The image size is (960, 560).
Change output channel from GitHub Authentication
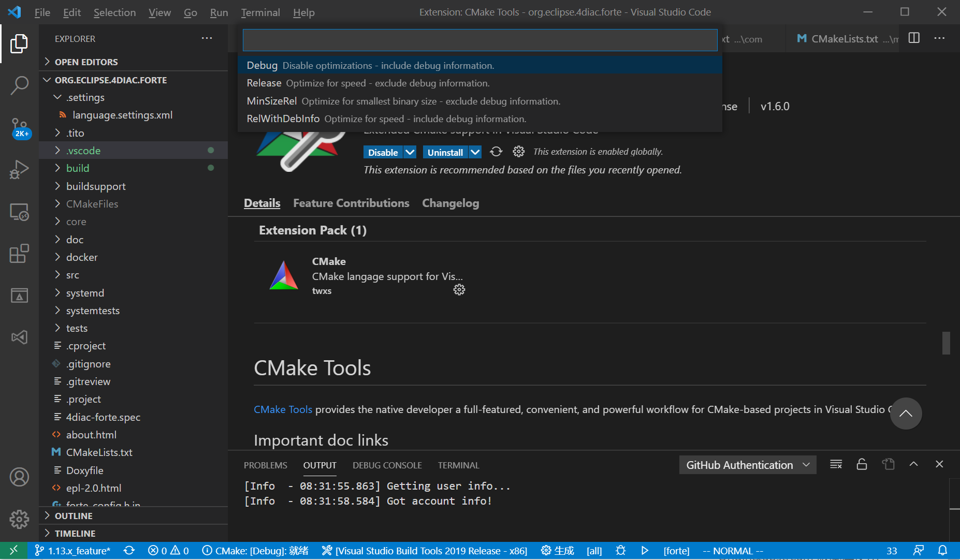(747, 464)
